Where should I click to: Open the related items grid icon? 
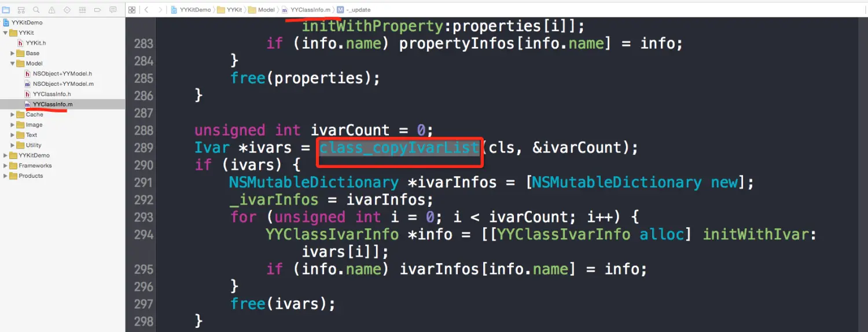(132, 10)
